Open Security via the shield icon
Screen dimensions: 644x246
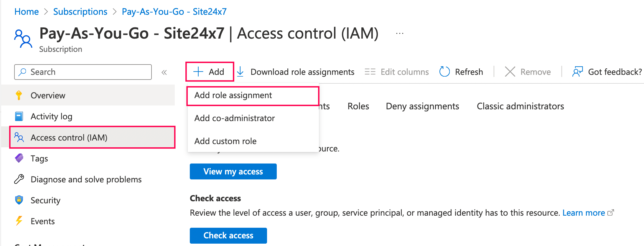(19, 200)
